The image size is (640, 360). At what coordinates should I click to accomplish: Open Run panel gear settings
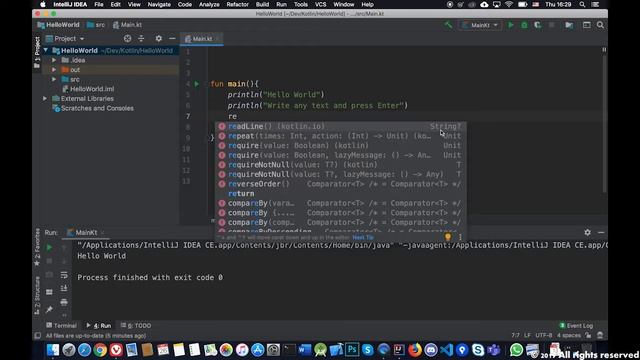click(587, 232)
